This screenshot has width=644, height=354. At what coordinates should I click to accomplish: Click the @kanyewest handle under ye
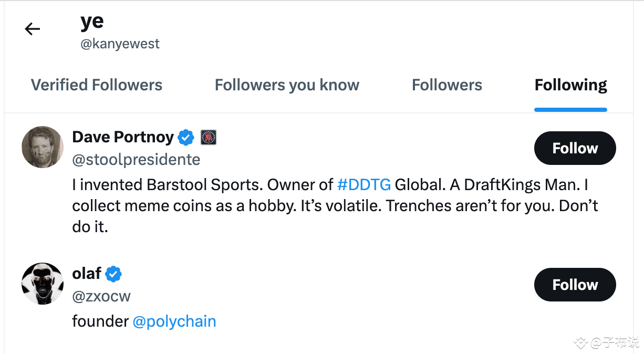(120, 44)
